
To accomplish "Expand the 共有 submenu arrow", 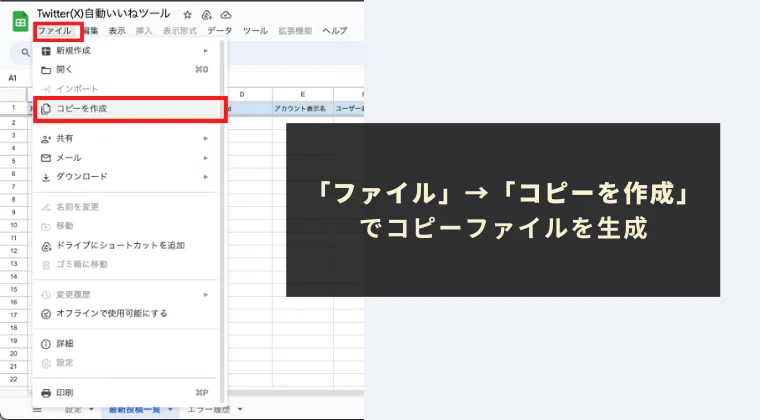I will [x=206, y=139].
